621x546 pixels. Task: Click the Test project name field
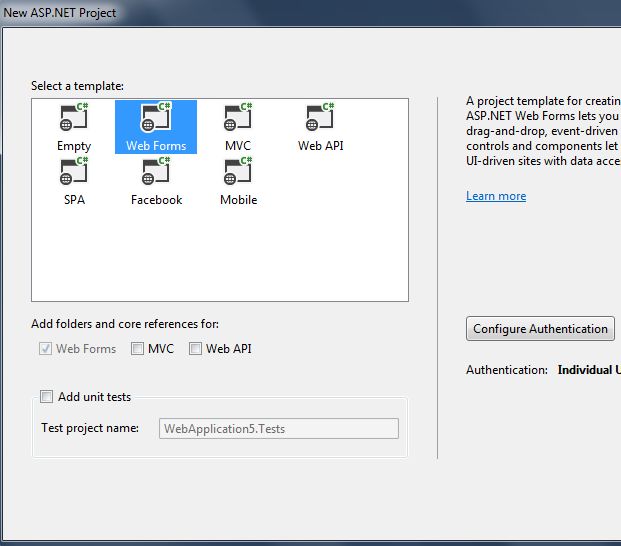pos(279,428)
